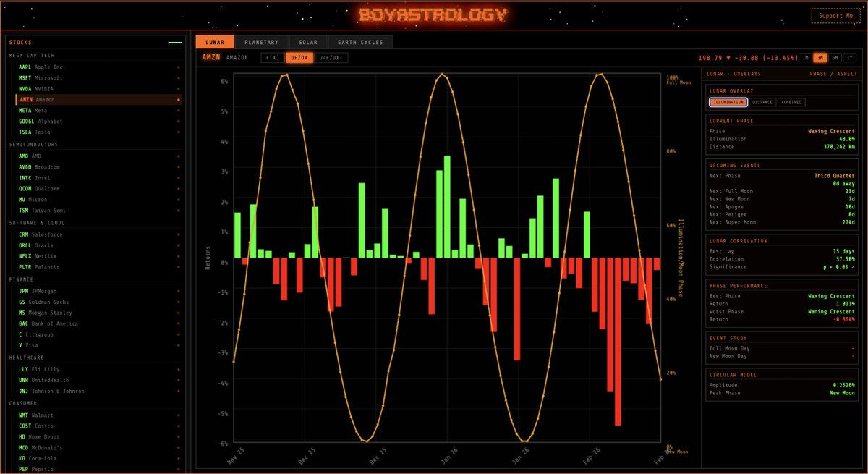Select NVDA NVIDIA stock
868x474 pixels.
tap(98, 88)
